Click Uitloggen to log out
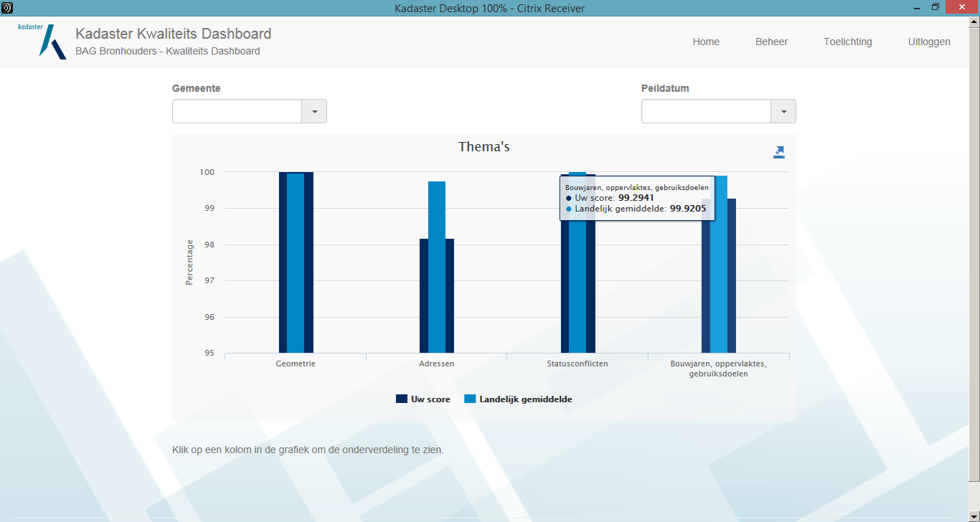 point(929,42)
